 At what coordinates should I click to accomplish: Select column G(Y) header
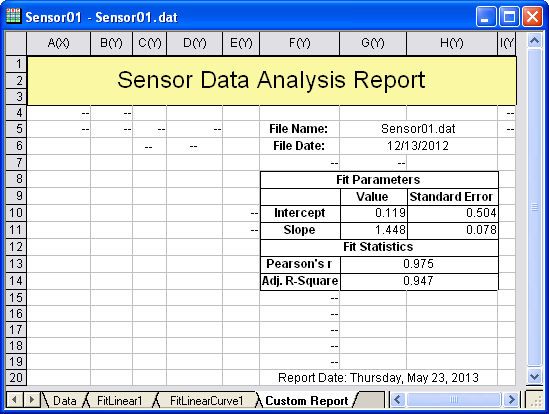pos(373,43)
